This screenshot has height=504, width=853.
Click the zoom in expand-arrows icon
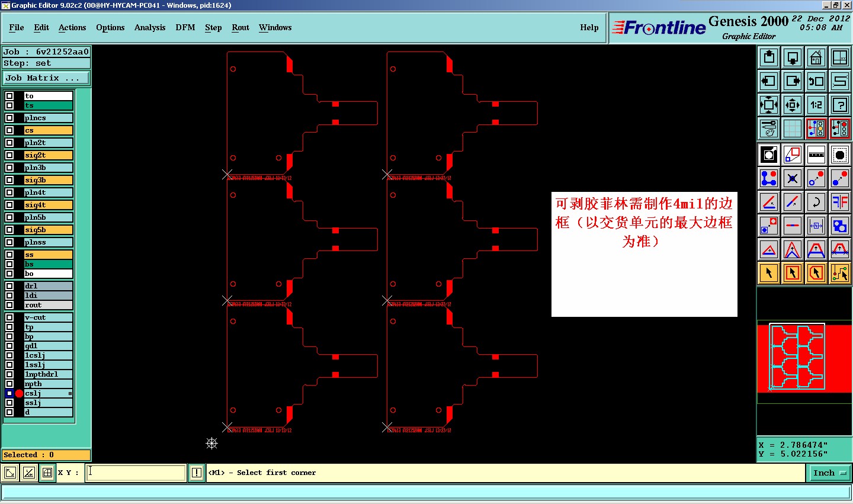tap(769, 105)
